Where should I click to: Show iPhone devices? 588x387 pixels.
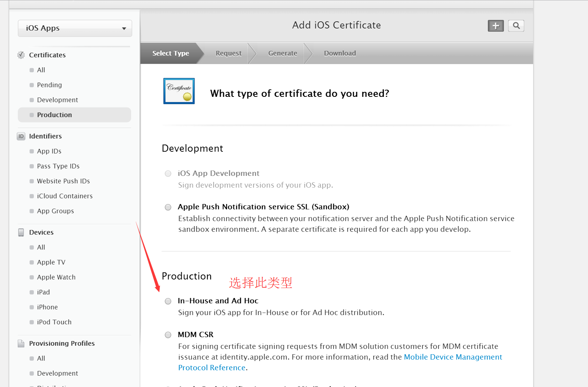(47, 307)
